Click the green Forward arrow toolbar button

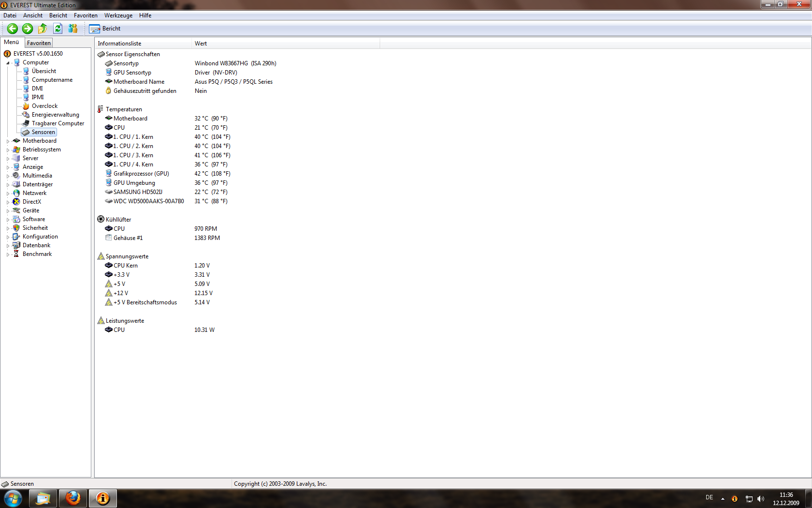tap(28, 29)
